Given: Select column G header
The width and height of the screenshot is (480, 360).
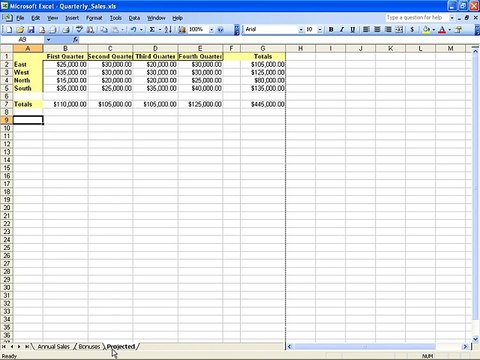Looking at the screenshot, I should coord(263,49).
